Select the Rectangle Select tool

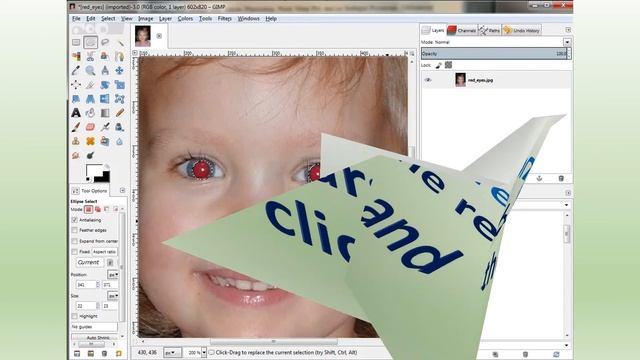76,42
